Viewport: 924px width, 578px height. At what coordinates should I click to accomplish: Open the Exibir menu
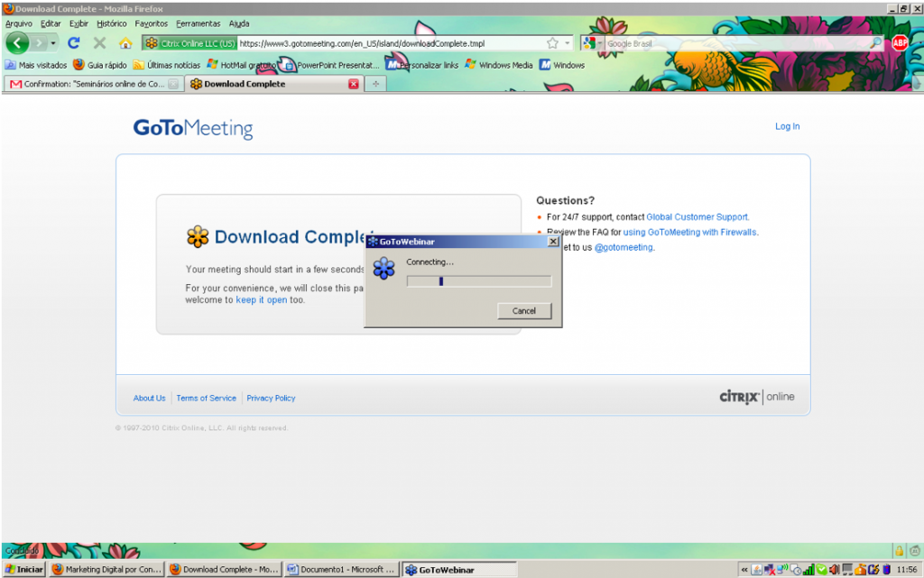pyautogui.click(x=79, y=23)
